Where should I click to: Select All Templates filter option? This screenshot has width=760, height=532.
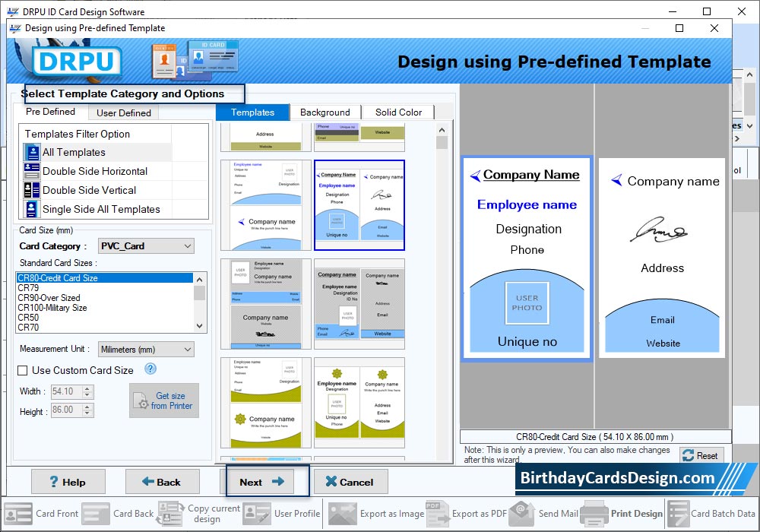[97, 153]
